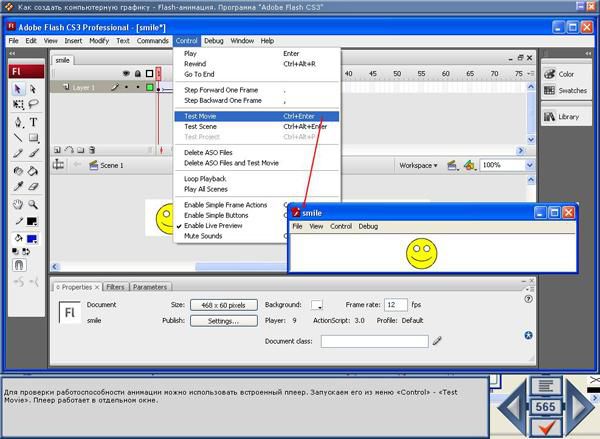Viewport: 600px width, 439px height.
Task: Click the publish Settings button
Action: coord(223,321)
